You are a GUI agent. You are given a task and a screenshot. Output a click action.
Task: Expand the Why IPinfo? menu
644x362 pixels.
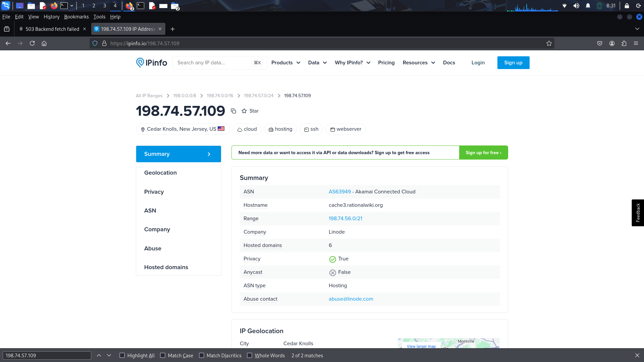click(x=352, y=63)
